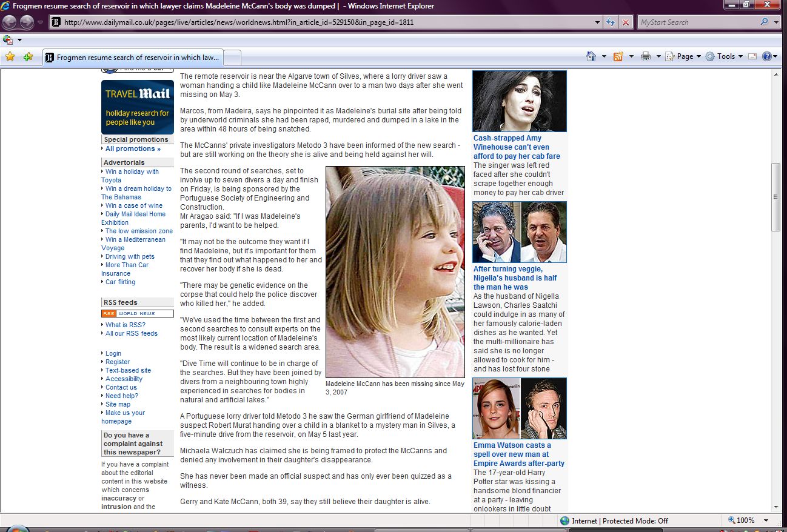Click the Print icon in toolbar

click(x=646, y=56)
